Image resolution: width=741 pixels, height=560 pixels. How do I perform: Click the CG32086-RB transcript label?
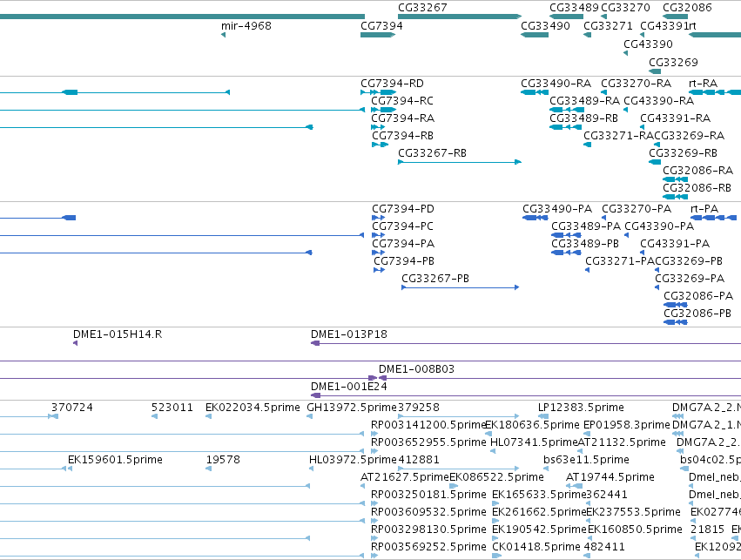pyautogui.click(x=697, y=189)
